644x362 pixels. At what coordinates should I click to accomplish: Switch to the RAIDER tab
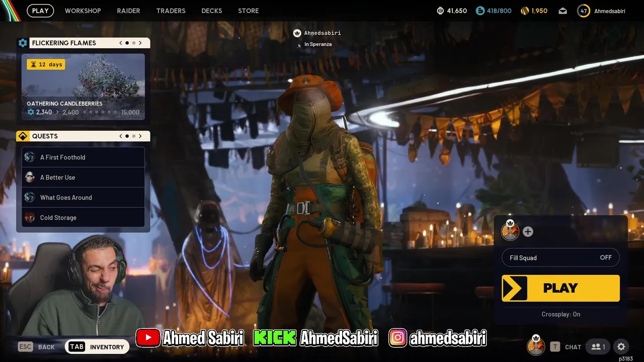coord(128,11)
